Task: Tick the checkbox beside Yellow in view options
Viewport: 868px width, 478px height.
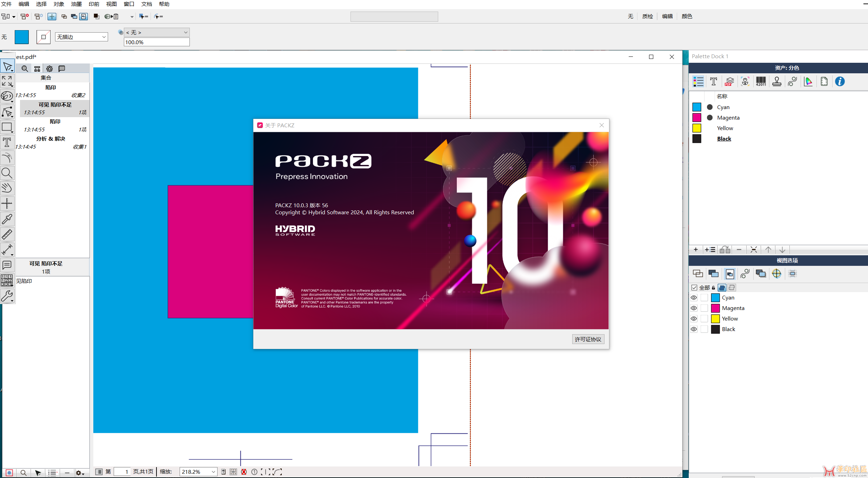Action: 704,319
